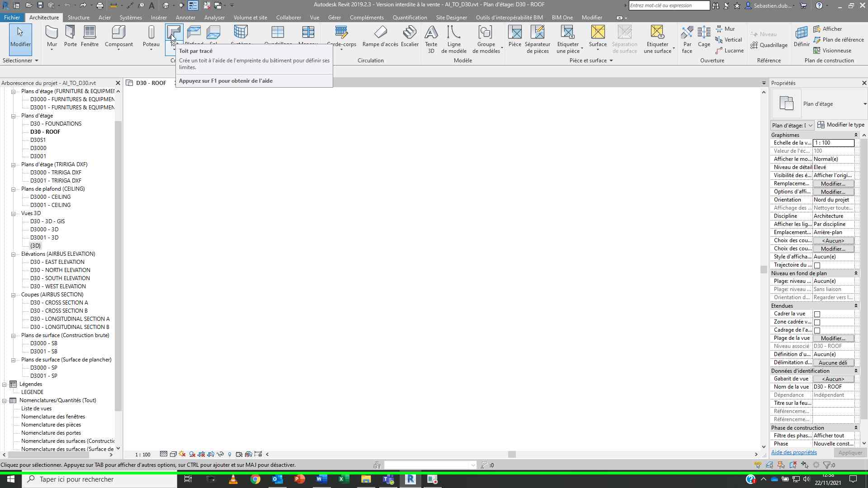Click Modifier button for Options d'affichage
Viewport: 868px width, 488px height.
pyautogui.click(x=833, y=192)
